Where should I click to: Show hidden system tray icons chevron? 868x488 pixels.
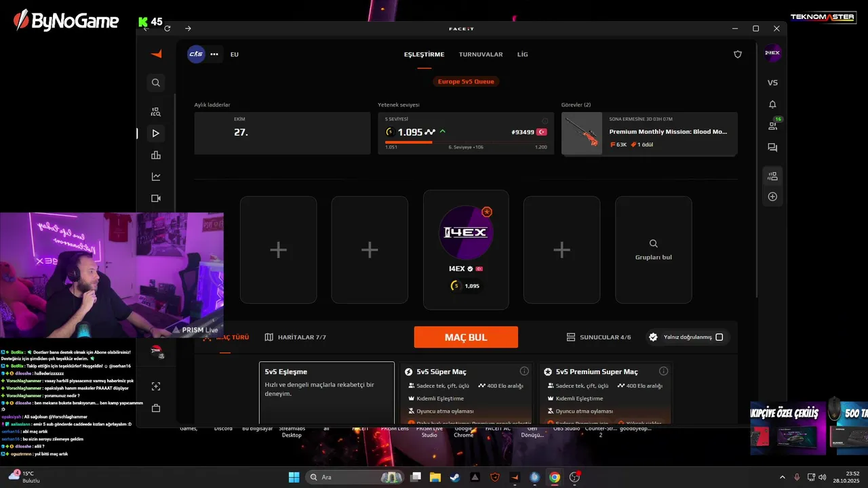(x=782, y=477)
